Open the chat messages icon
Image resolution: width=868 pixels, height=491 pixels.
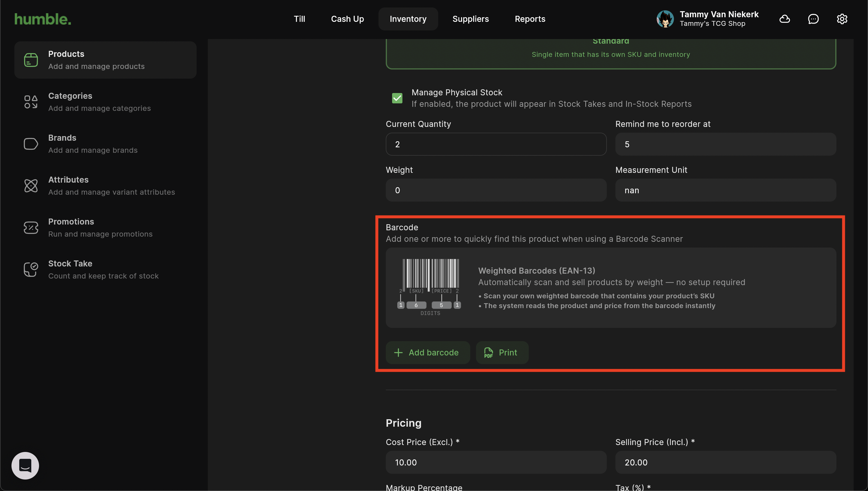[x=813, y=19]
